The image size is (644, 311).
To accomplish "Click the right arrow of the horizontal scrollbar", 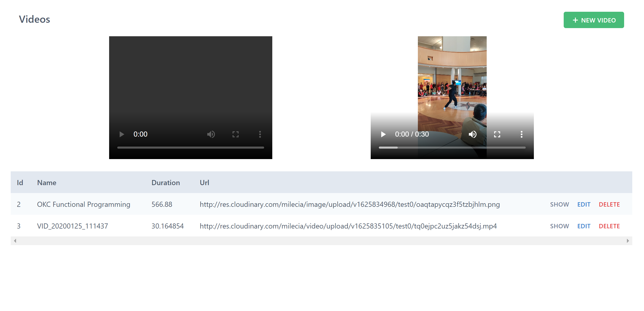I will coord(628,241).
